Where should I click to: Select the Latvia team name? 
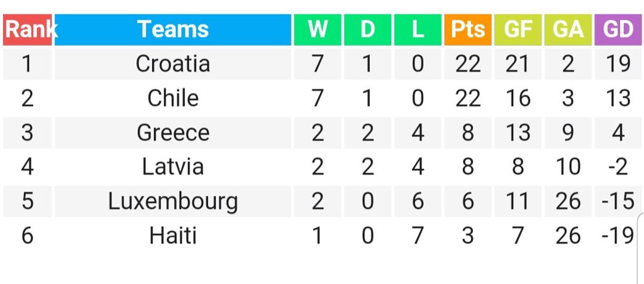point(173,167)
